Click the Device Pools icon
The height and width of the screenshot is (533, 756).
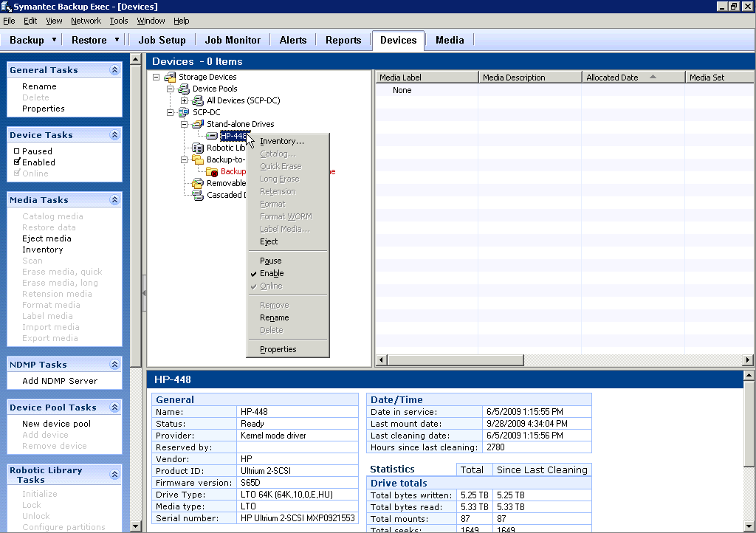click(x=184, y=89)
